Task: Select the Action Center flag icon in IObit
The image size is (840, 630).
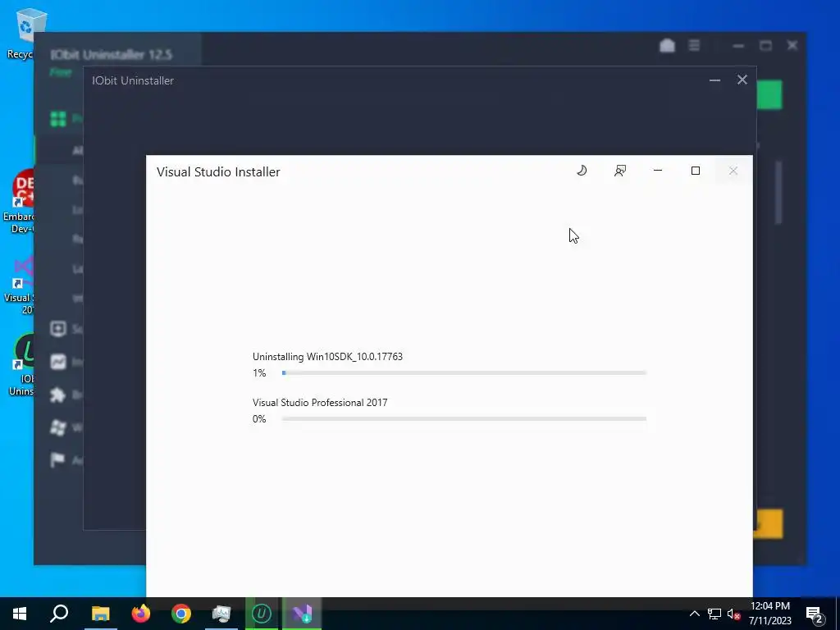Action: [58, 459]
